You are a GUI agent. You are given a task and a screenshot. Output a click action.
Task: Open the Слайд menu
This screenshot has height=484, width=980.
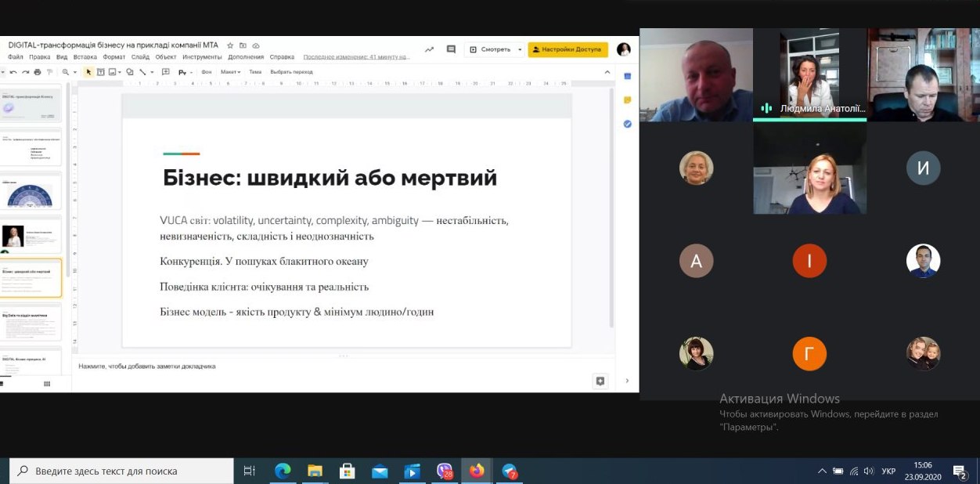pos(141,57)
